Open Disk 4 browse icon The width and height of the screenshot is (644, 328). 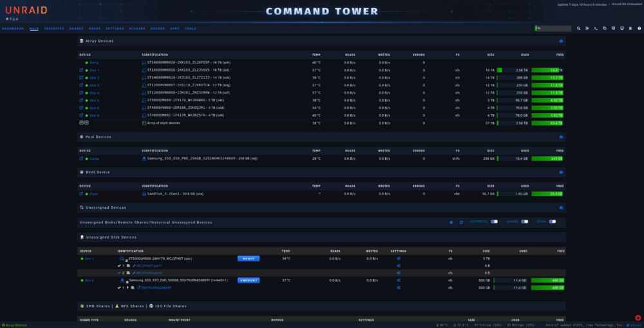(81, 93)
